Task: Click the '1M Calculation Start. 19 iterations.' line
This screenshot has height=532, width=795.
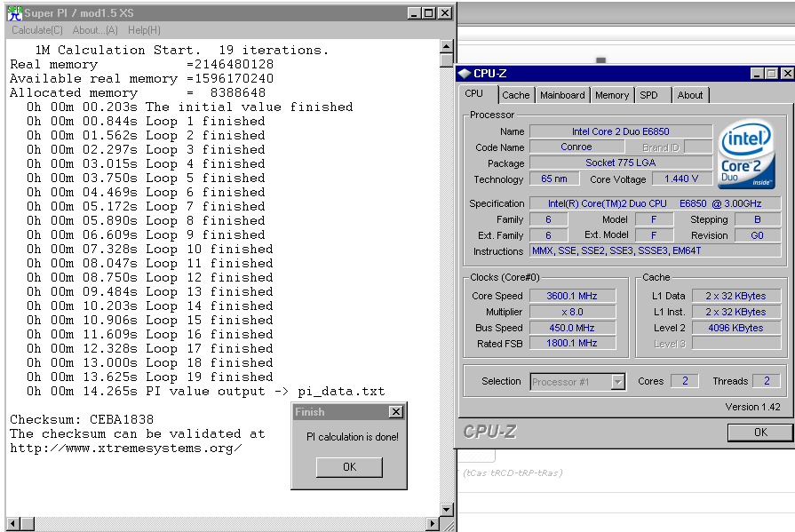Action: [x=182, y=51]
